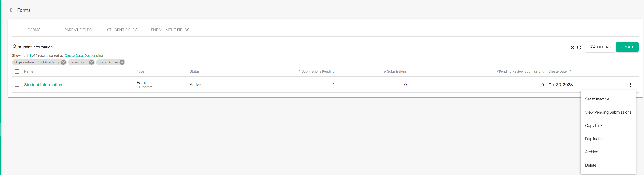
Task: Click the Active status cell
Action: (195, 85)
